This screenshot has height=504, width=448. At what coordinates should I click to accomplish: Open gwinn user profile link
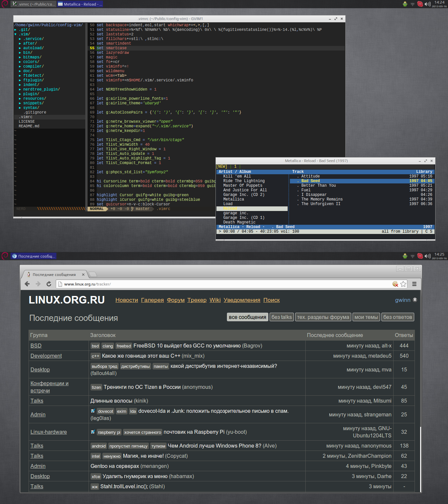click(403, 300)
